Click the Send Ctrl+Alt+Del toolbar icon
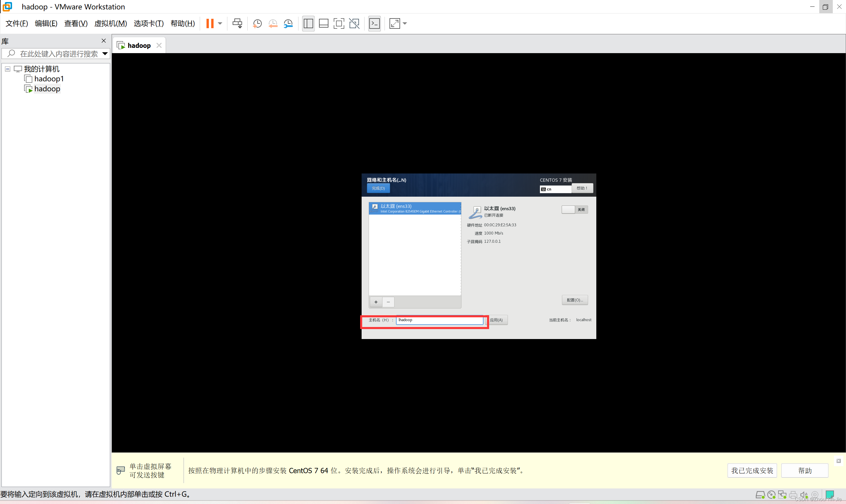 pyautogui.click(x=237, y=23)
